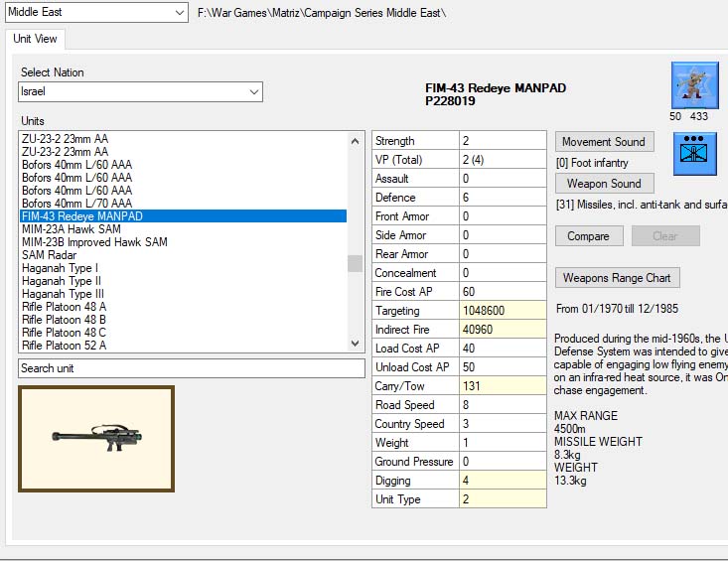Select Haganah Type III unit
Viewport: 728px width, 561px height.
(184, 294)
